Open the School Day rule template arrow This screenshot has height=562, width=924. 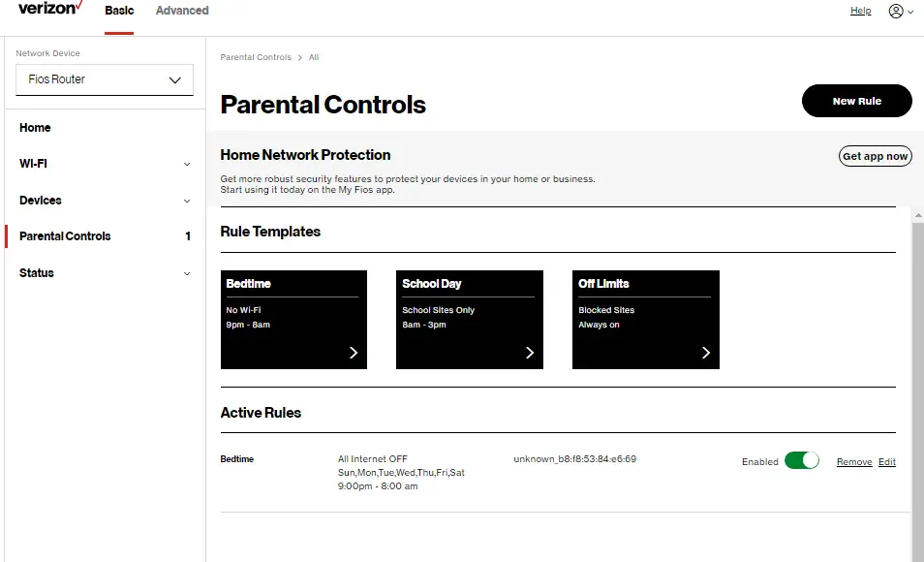tap(530, 353)
